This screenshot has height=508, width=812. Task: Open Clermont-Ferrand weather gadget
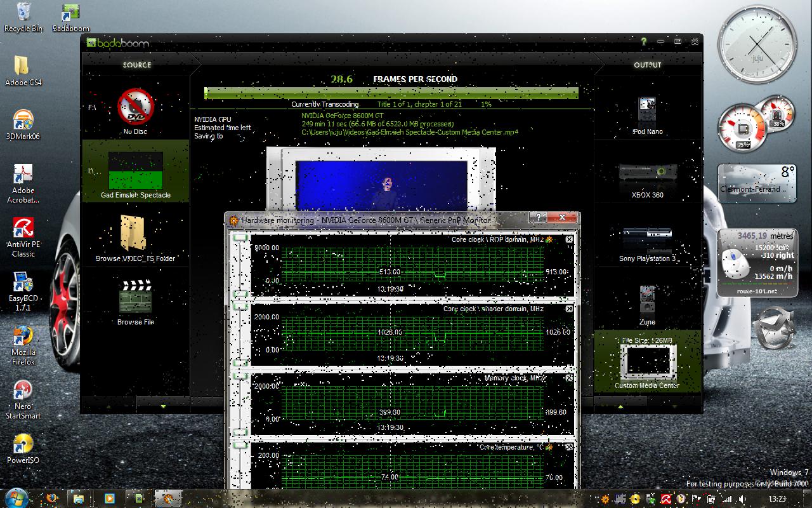756,183
